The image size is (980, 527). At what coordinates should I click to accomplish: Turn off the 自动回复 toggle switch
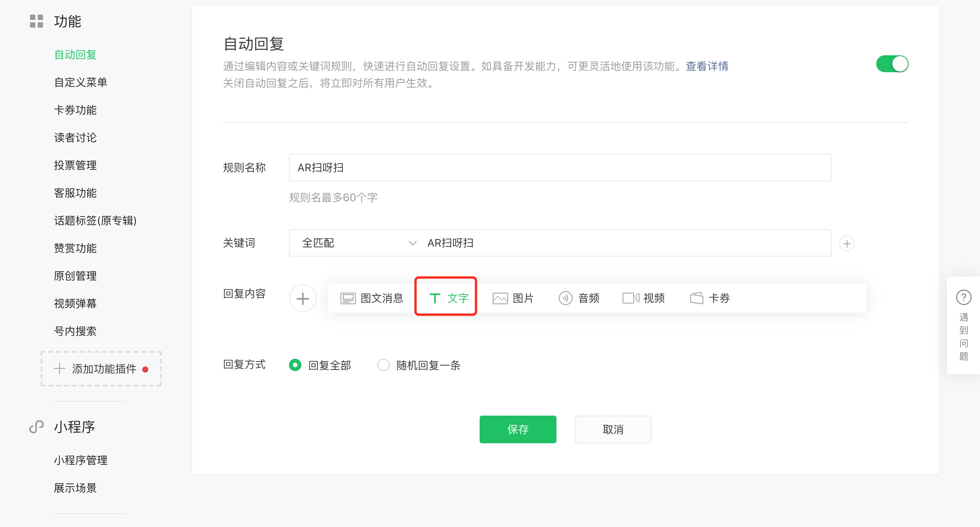[892, 64]
